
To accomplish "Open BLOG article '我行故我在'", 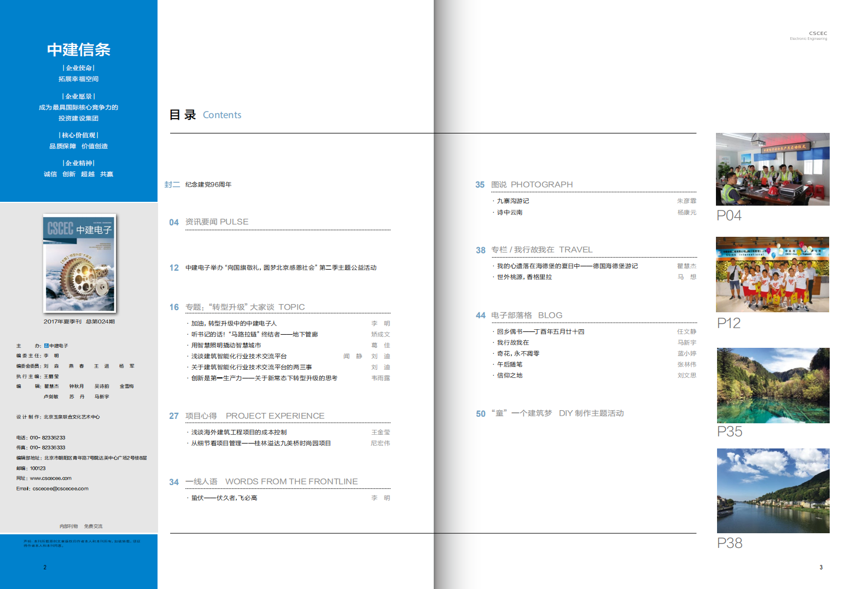I will (512, 342).
